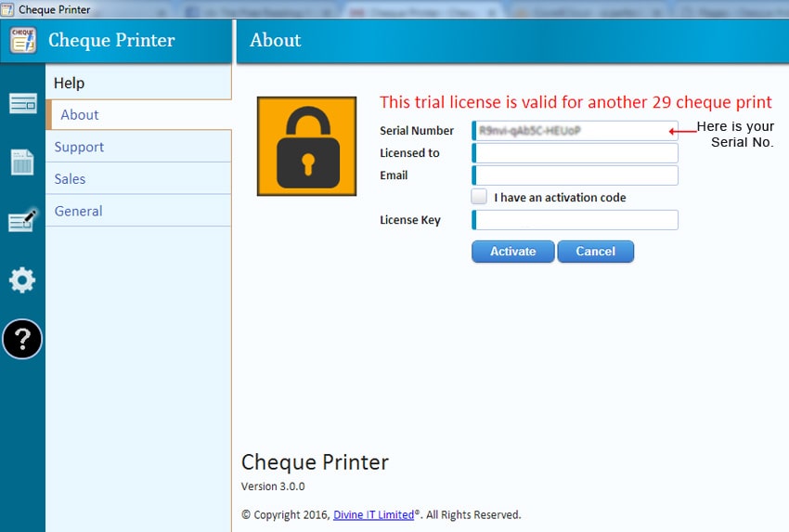This screenshot has height=532, width=789.
Task: Click the Serial Number field
Action: click(x=576, y=131)
